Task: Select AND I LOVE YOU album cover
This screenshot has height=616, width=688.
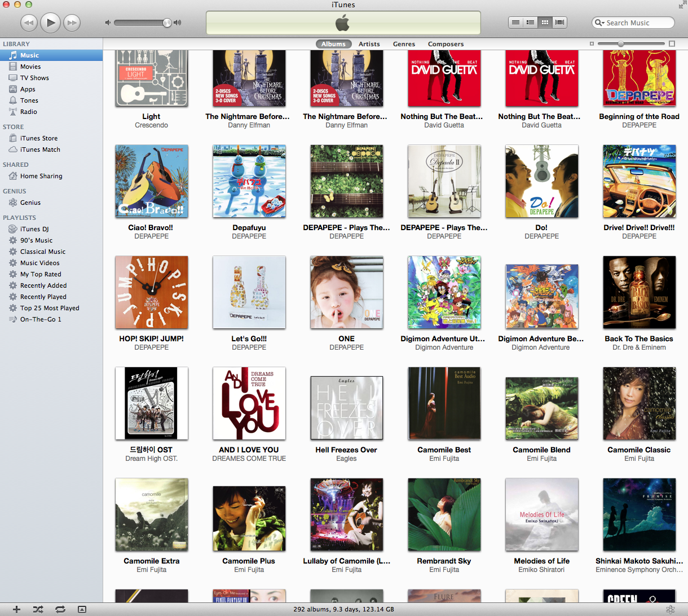Action: tap(249, 403)
